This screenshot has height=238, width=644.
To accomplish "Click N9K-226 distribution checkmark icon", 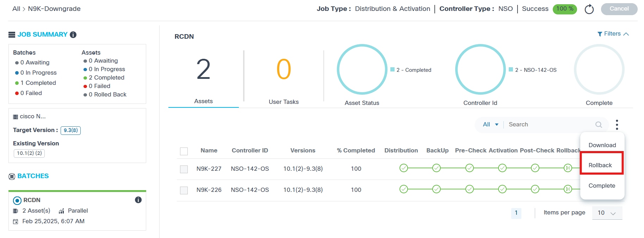I will [x=404, y=189].
